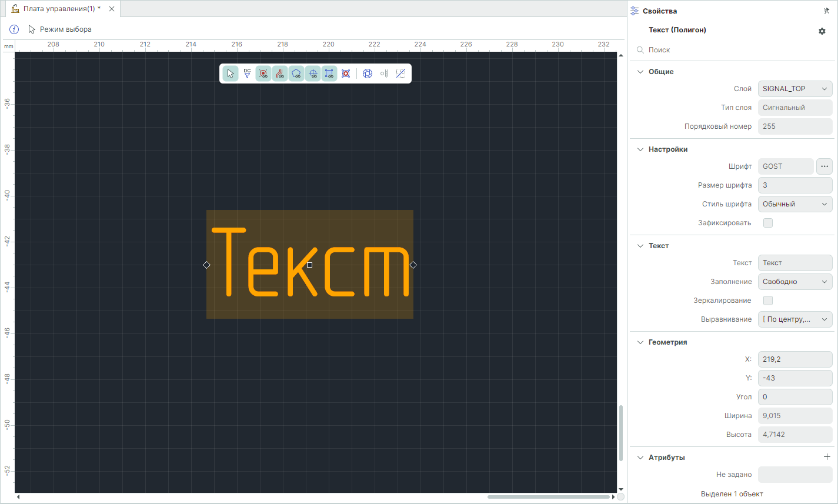Click the font browse ellipsis button
The image size is (838, 504).
(824, 166)
